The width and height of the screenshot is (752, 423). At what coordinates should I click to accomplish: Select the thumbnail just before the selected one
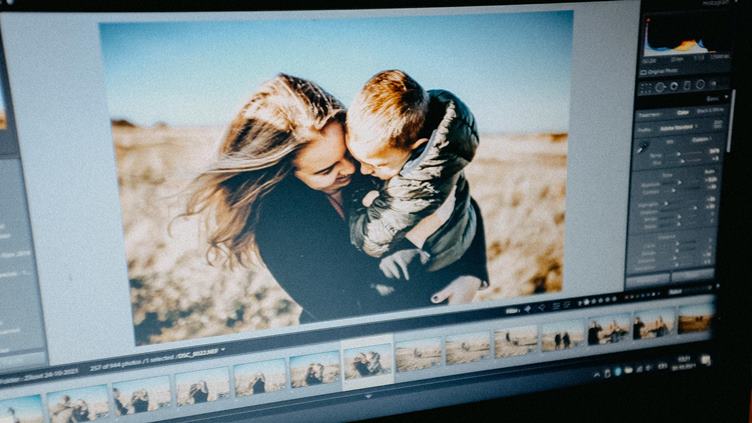click(x=314, y=368)
